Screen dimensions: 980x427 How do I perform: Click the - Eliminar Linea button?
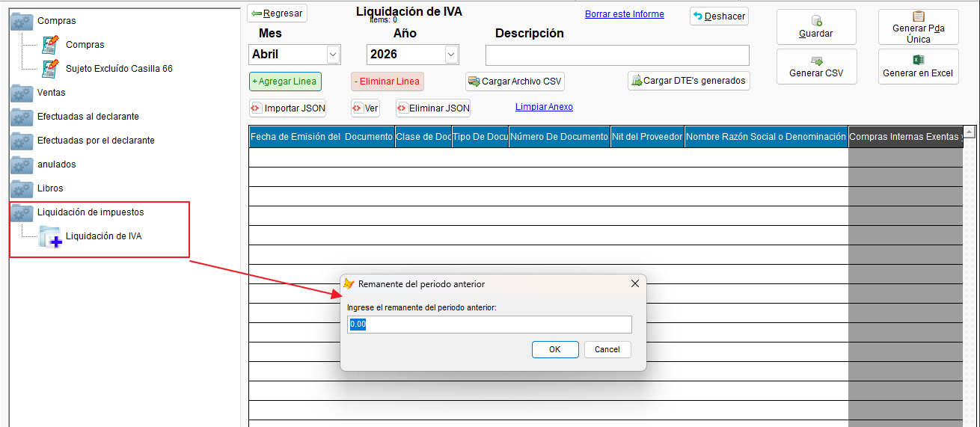388,82
